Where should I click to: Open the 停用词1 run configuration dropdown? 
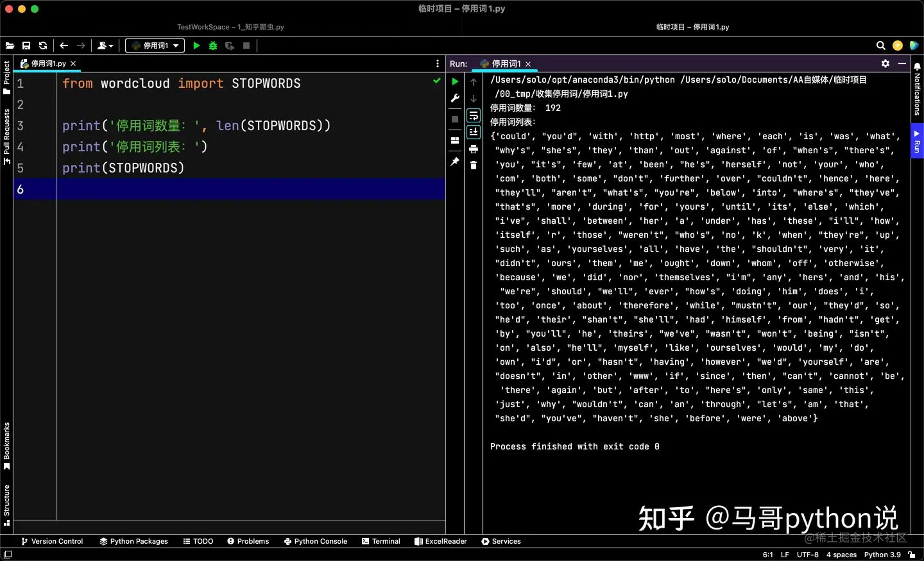[x=155, y=46]
